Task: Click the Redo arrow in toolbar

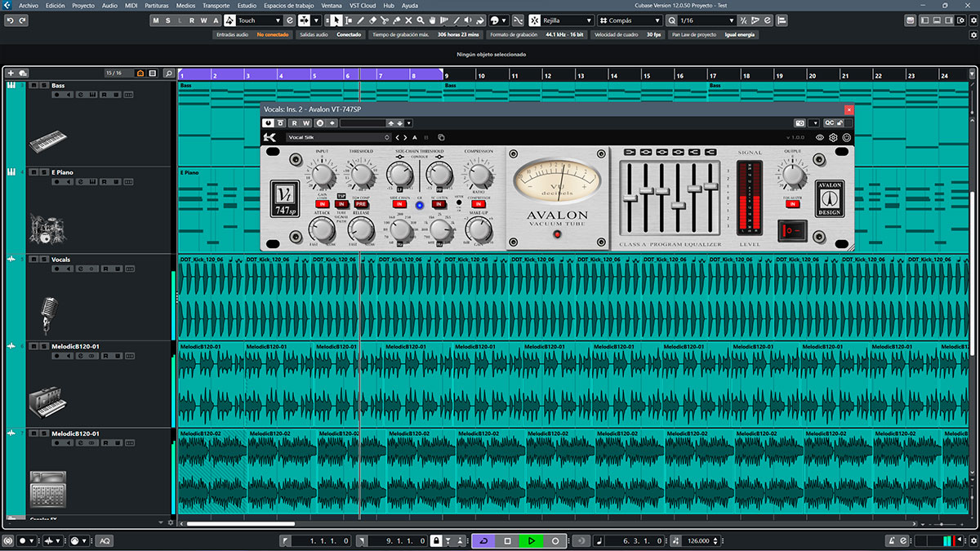Action: coord(22,20)
